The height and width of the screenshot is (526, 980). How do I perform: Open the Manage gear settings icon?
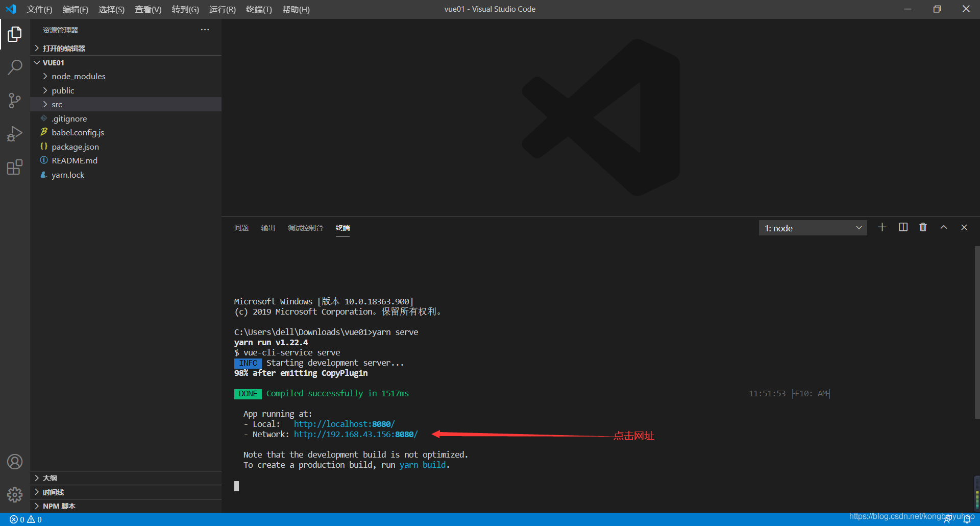[15, 494]
